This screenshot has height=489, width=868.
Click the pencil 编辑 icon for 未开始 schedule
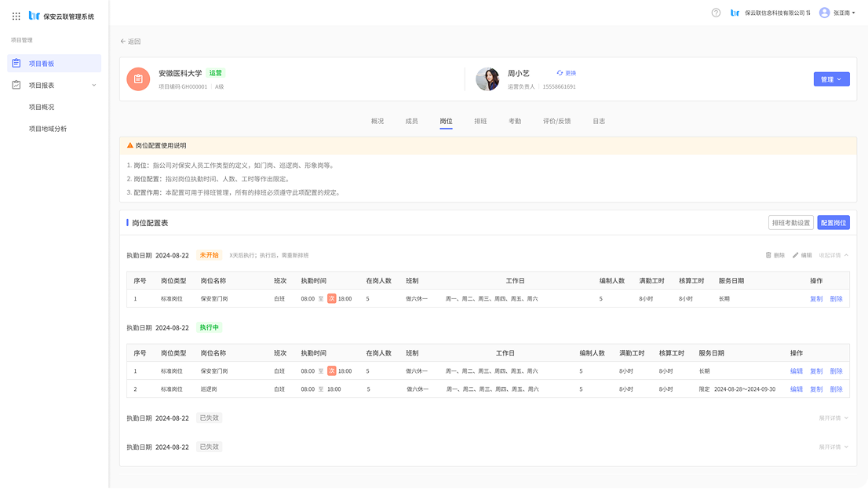tap(796, 255)
